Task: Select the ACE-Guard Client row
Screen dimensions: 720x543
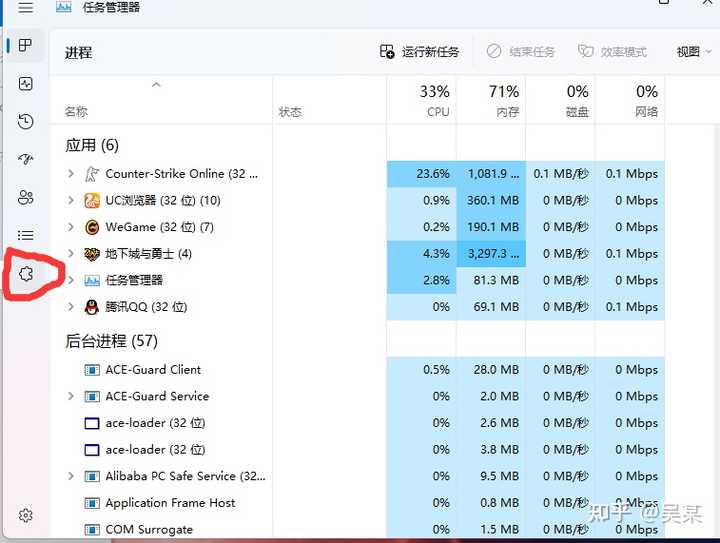Action: 357,370
